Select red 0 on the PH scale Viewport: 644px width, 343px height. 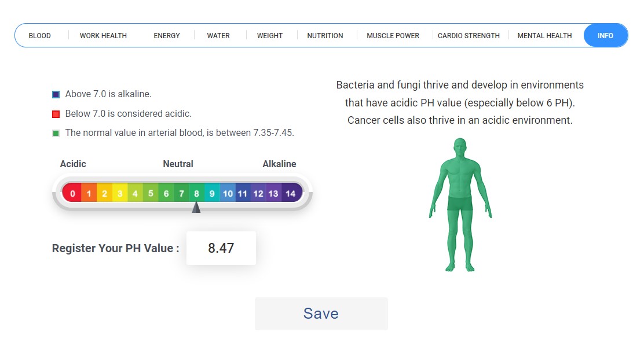click(x=72, y=194)
